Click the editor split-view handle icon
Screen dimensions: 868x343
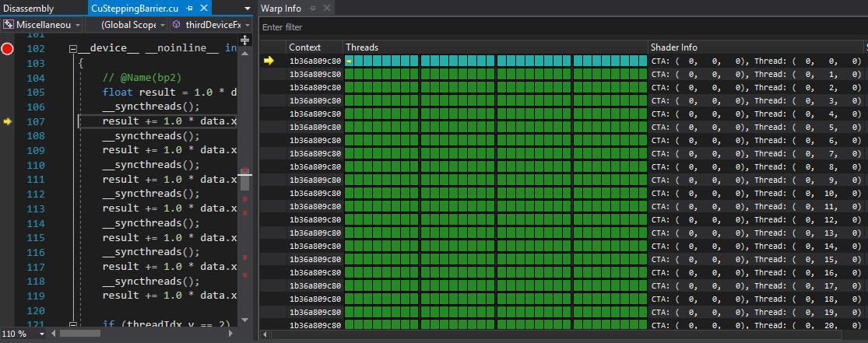pyautogui.click(x=244, y=40)
